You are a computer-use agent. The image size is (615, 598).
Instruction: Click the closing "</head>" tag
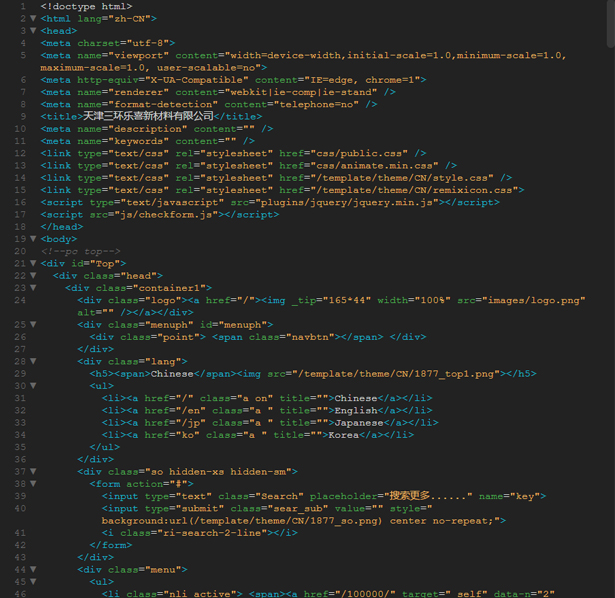click(62, 227)
